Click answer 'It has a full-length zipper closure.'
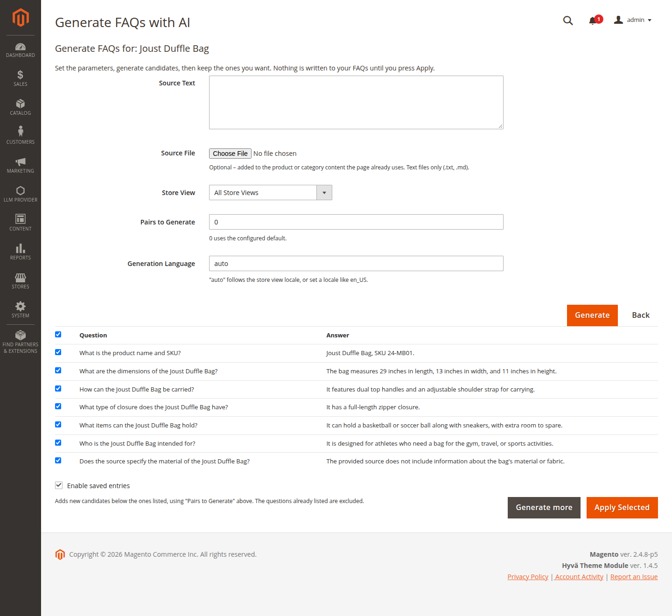 point(373,407)
